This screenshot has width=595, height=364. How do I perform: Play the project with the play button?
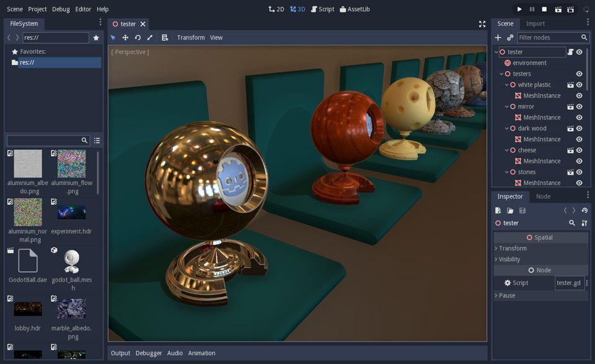point(519,9)
